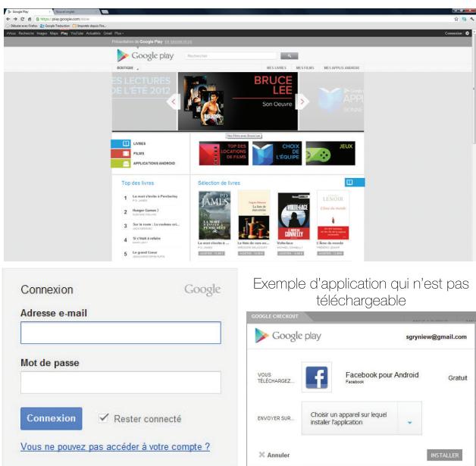This screenshot has width=476, height=466.
Task: Open the blue Livres category icon
Action: pyautogui.click(x=121, y=143)
